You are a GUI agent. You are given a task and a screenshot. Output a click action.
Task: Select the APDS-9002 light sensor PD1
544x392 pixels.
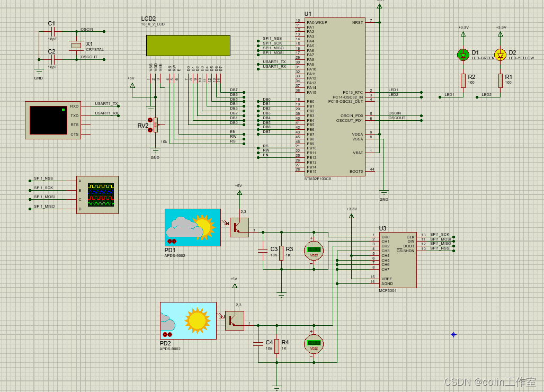(192, 228)
